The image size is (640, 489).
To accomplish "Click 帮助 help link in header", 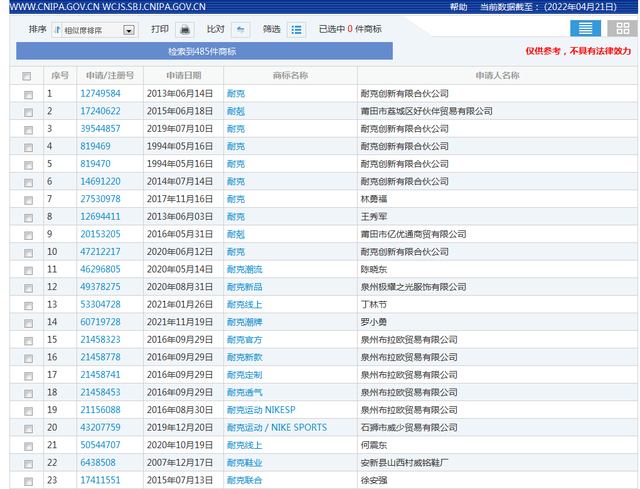I will pyautogui.click(x=458, y=7).
